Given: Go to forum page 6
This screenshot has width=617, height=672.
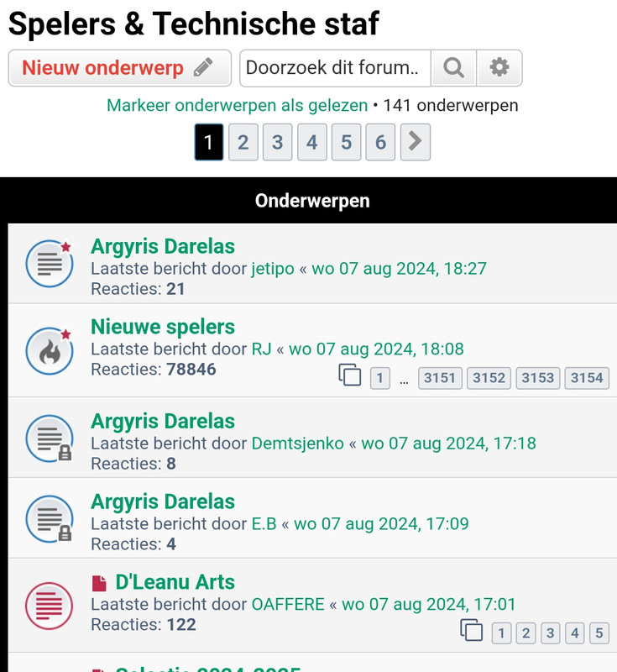Looking at the screenshot, I should click(x=380, y=142).
